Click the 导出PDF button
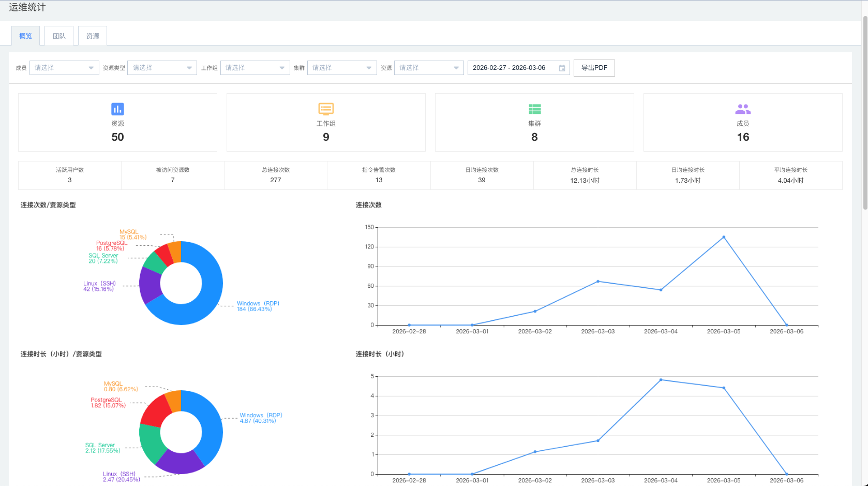868x486 pixels. (x=594, y=68)
